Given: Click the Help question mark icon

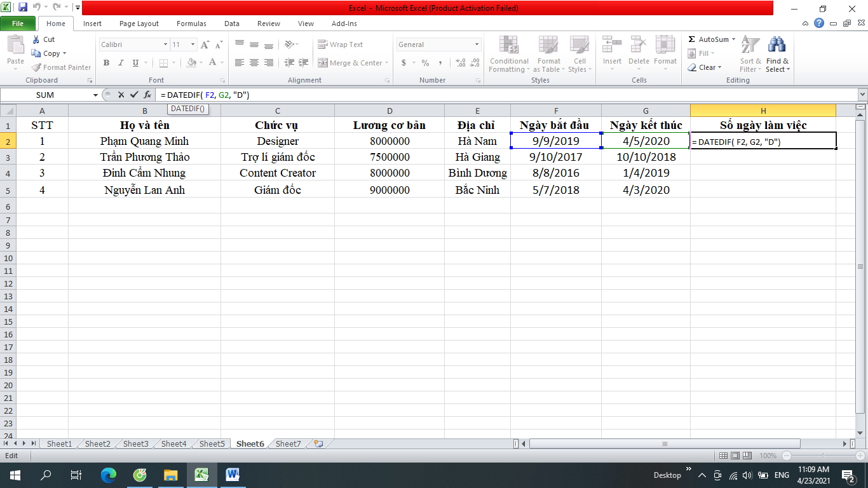Looking at the screenshot, I should 820,23.
